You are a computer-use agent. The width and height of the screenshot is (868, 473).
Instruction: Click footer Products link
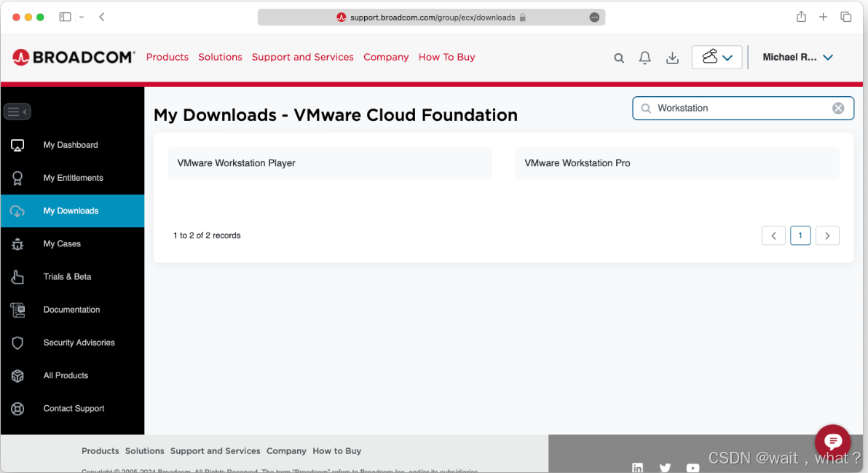(x=100, y=451)
